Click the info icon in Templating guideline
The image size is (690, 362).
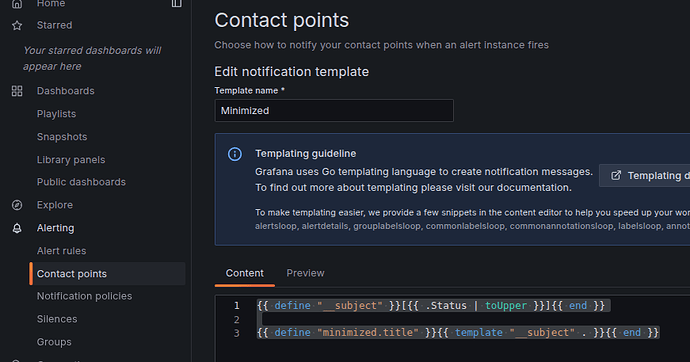235,154
